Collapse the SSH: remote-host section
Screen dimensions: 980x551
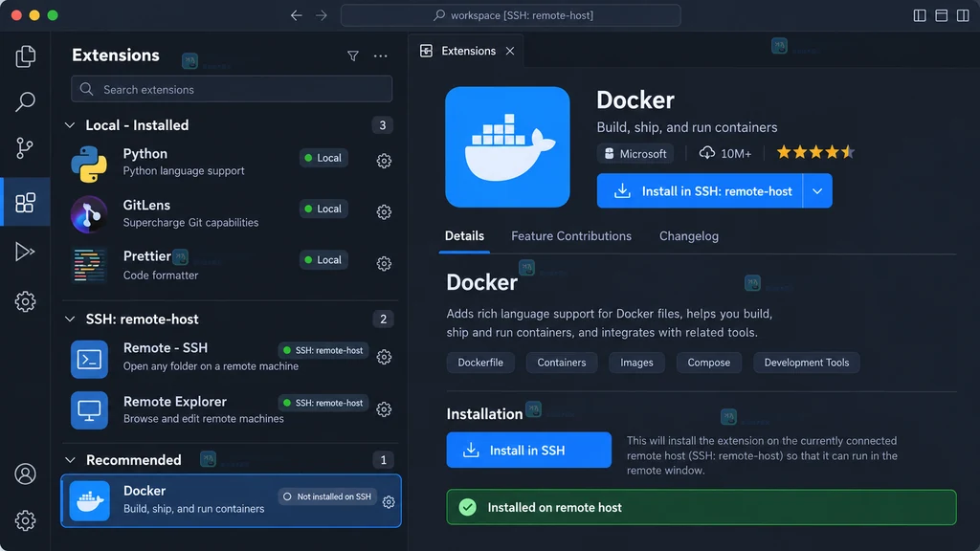(70, 319)
